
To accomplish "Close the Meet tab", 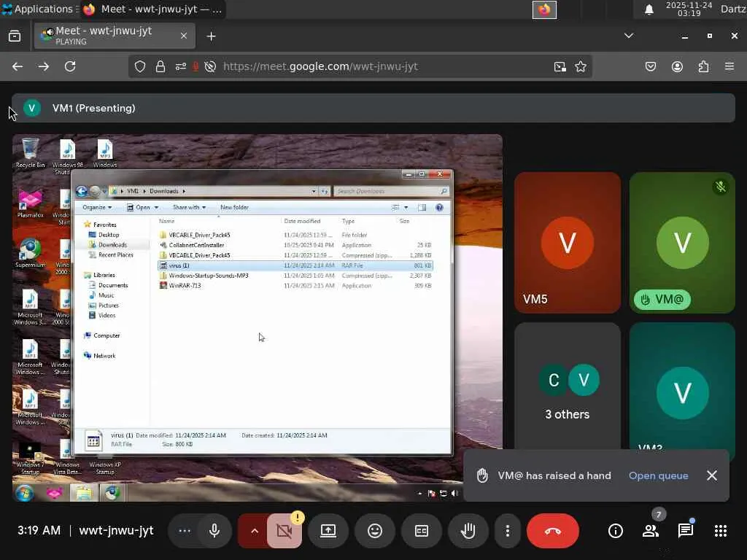I will click(x=183, y=36).
